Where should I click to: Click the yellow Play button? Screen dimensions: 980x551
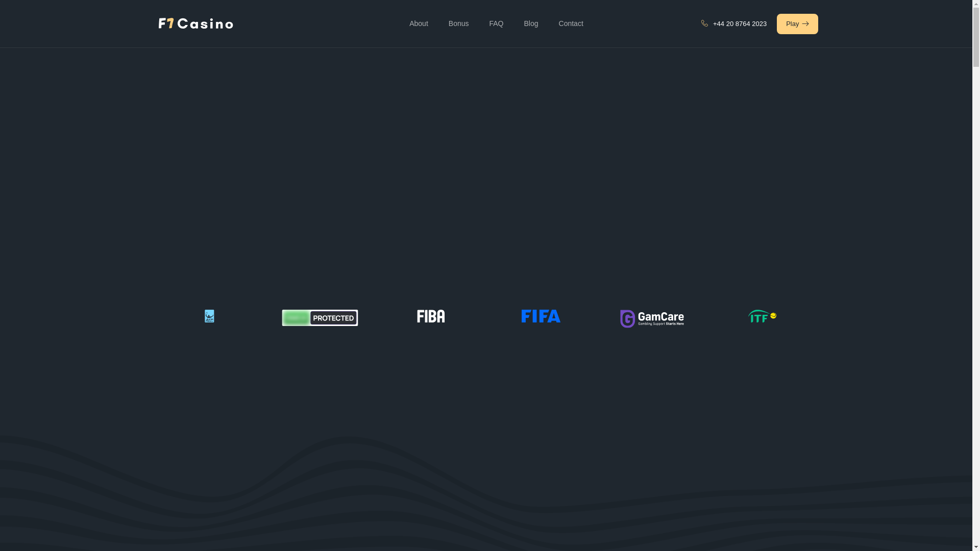coord(797,24)
